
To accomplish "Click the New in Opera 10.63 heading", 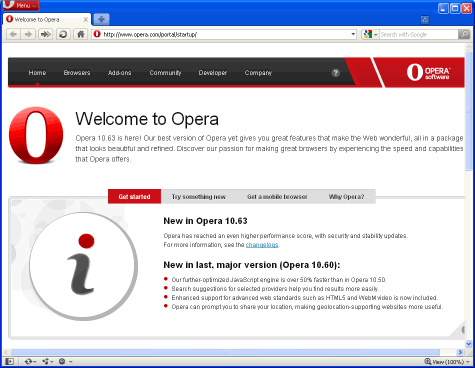I will pos(205,221).
